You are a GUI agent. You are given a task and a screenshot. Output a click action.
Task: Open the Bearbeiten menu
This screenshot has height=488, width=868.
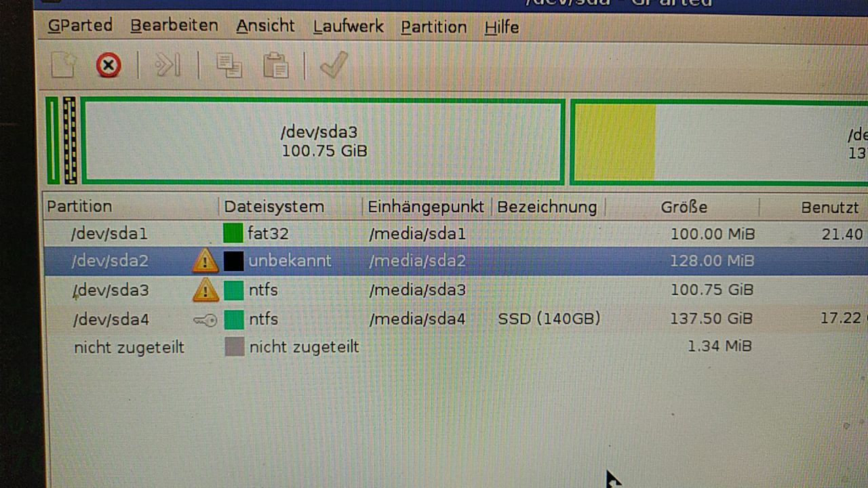click(x=174, y=26)
